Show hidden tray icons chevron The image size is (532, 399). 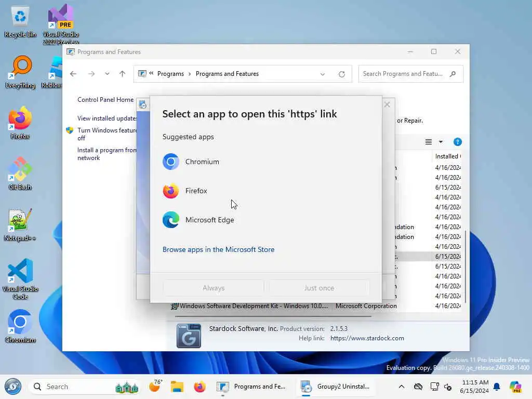pyautogui.click(x=402, y=387)
